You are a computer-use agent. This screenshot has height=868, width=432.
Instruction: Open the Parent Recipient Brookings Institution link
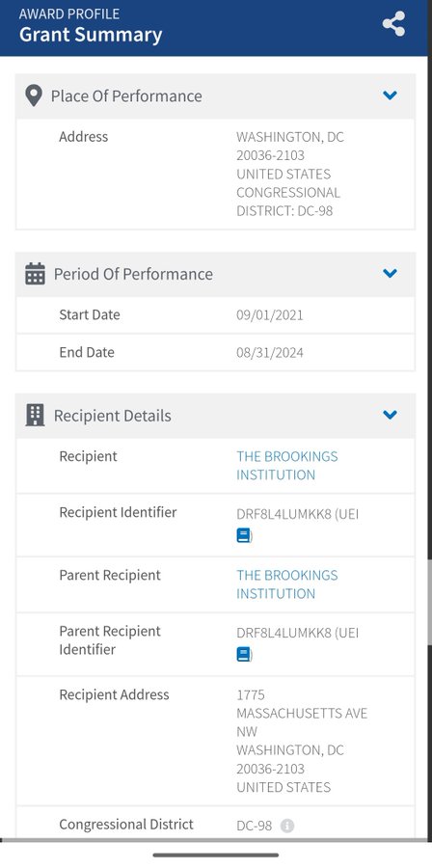287,584
